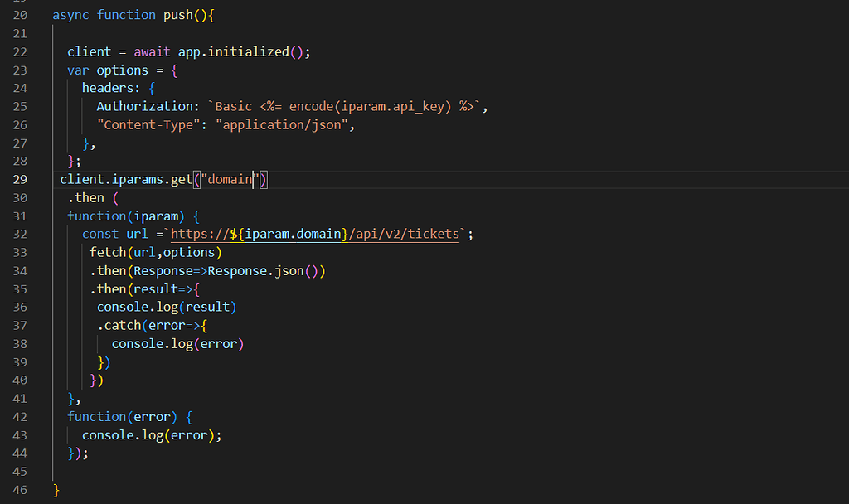849x504 pixels.
Task: Select line number 20 in the gutter
Action: [20, 15]
